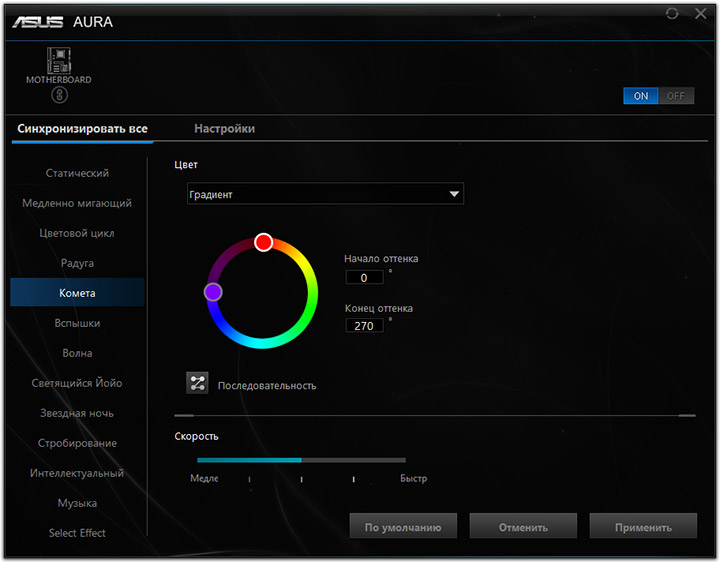This screenshot has height=562, width=720.
Task: Select Звездная ночь effect
Action: [x=77, y=413]
